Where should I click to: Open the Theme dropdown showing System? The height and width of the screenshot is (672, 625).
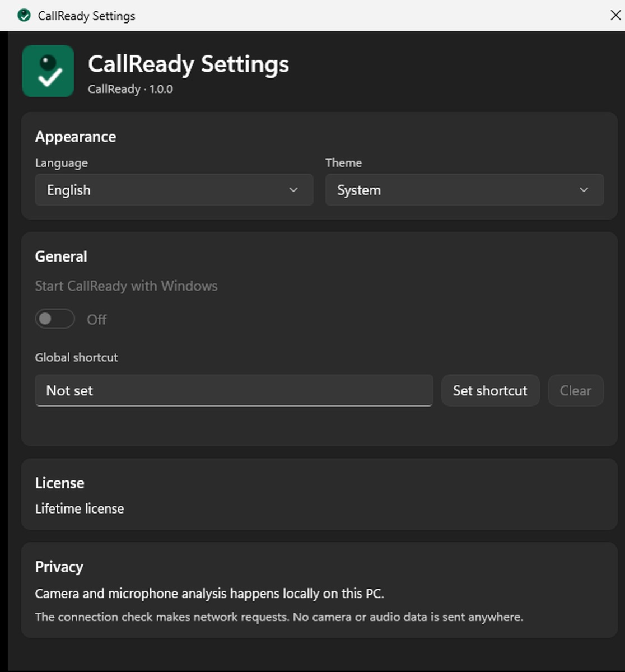464,190
